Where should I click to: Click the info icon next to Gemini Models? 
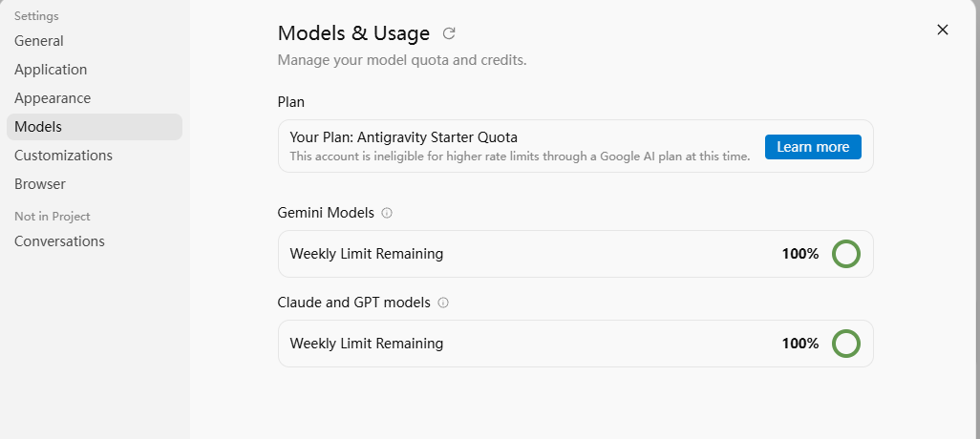click(x=387, y=213)
